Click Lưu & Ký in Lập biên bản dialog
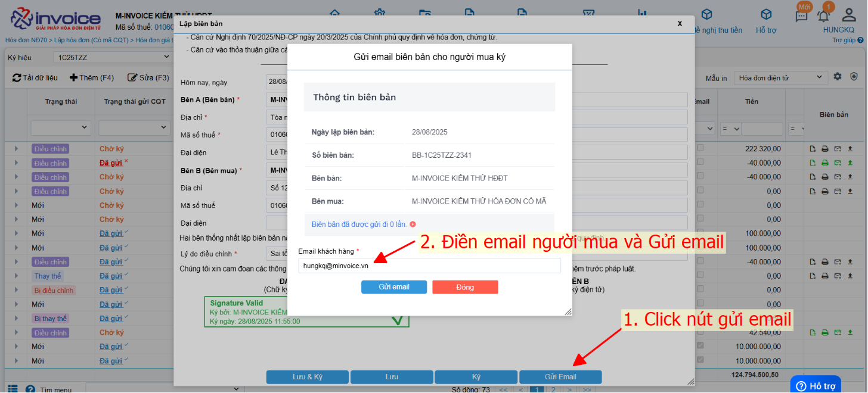The width and height of the screenshot is (868, 393). tap(307, 377)
